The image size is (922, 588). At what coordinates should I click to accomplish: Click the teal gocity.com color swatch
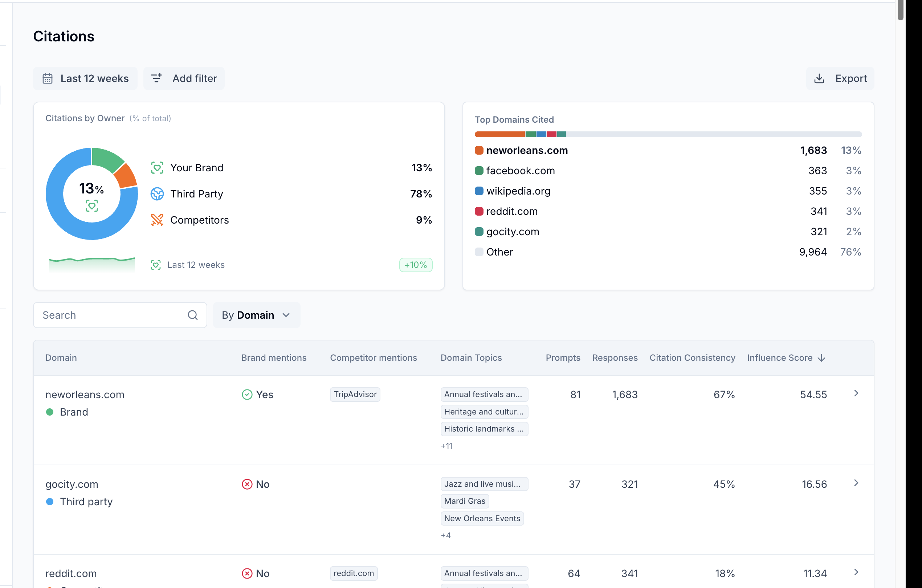[x=479, y=231]
